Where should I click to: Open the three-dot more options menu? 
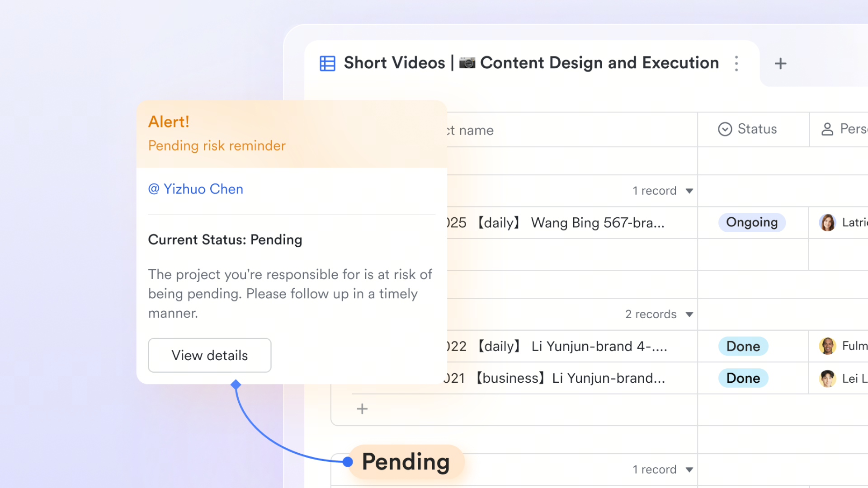click(736, 63)
